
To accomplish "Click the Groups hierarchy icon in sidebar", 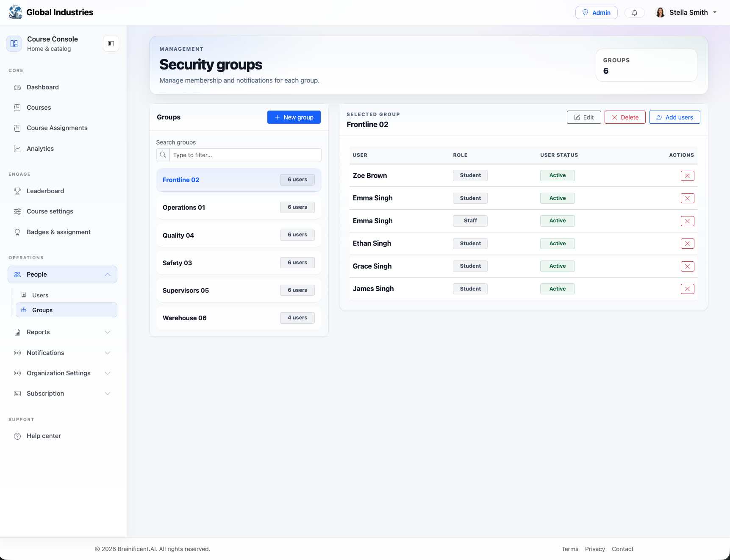I will pyautogui.click(x=24, y=310).
